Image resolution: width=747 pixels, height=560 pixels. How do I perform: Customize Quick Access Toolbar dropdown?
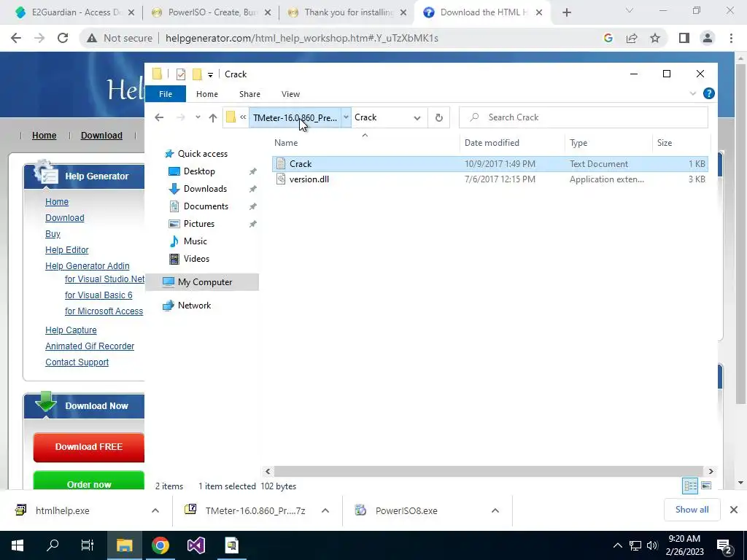pyautogui.click(x=210, y=75)
